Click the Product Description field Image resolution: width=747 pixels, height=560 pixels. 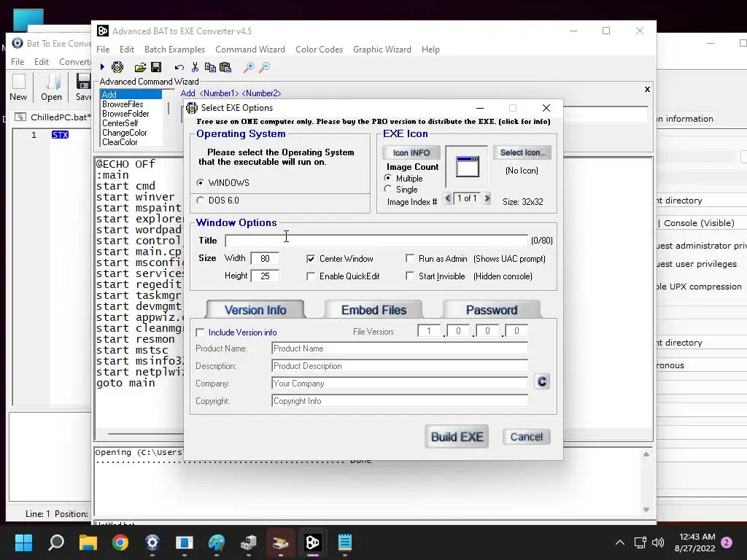[x=400, y=366]
